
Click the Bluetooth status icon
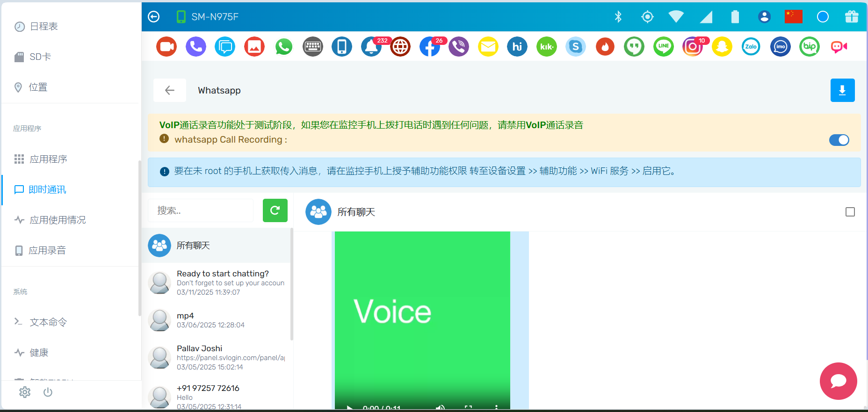618,17
